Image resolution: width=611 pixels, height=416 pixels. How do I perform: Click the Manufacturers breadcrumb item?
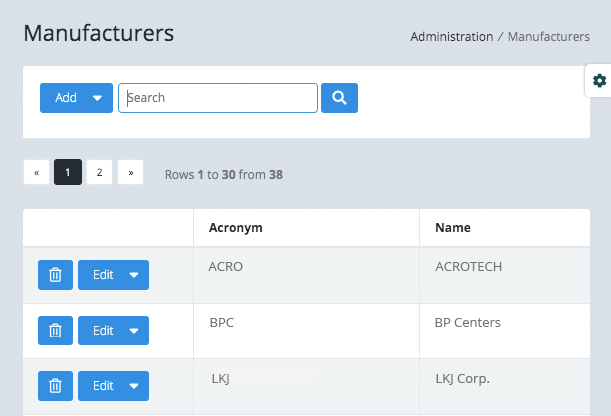click(549, 37)
